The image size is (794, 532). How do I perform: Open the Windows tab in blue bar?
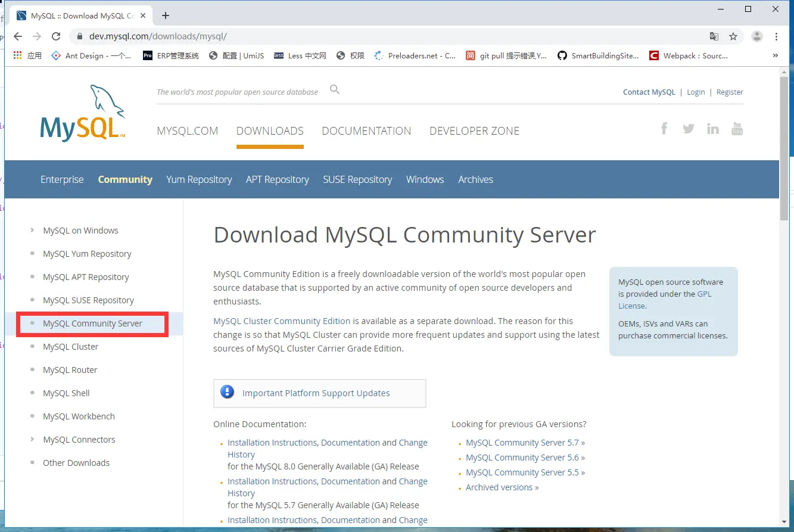pyautogui.click(x=425, y=179)
